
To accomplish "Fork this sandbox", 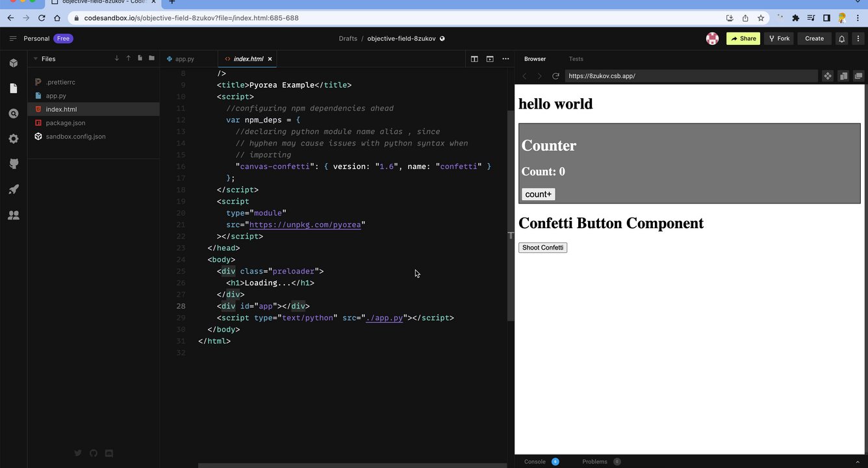I will tap(779, 38).
